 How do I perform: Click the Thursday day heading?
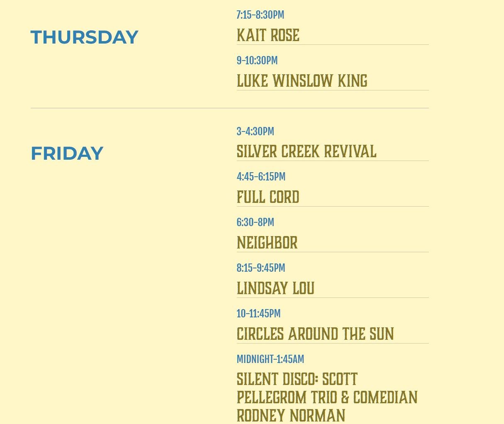pos(84,37)
